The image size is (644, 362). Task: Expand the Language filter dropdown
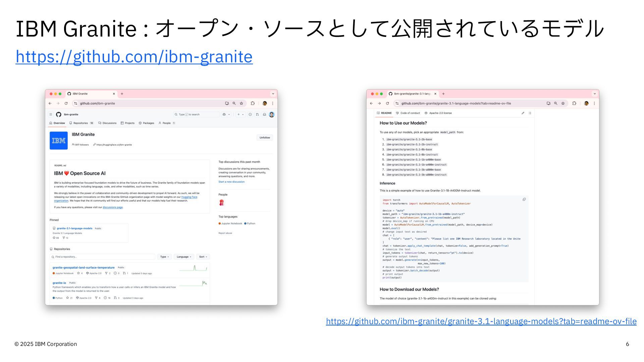click(x=184, y=257)
